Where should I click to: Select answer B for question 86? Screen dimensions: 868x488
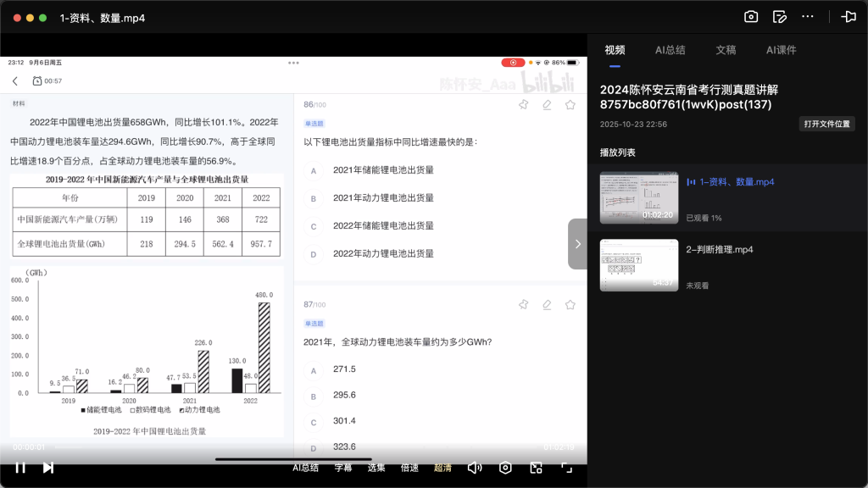(x=314, y=198)
